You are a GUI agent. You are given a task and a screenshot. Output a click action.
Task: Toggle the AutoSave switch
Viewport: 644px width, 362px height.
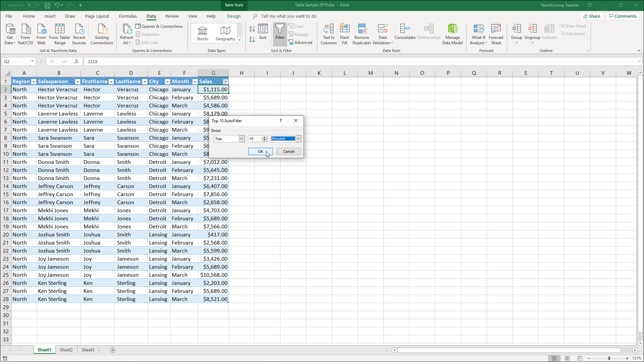click(33, 5)
